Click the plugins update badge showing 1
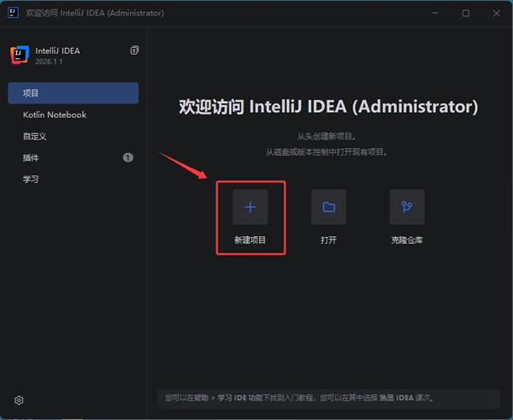The height and width of the screenshot is (420, 513). [128, 157]
